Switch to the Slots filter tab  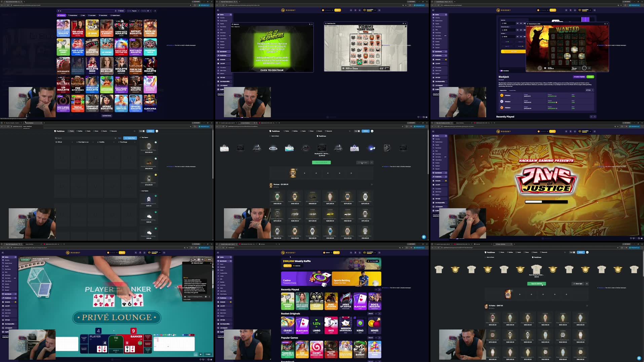tap(83, 15)
